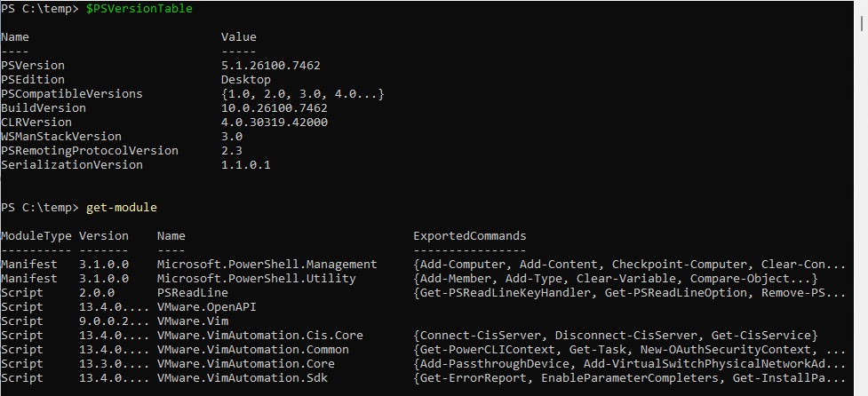Click the WSManStackVersion row name
868x396 pixels.
coord(61,137)
